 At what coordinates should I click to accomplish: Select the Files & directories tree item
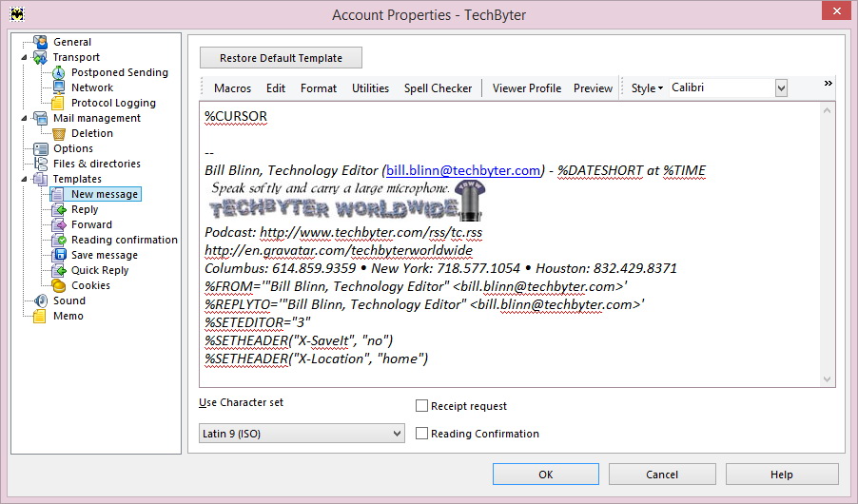[97, 164]
